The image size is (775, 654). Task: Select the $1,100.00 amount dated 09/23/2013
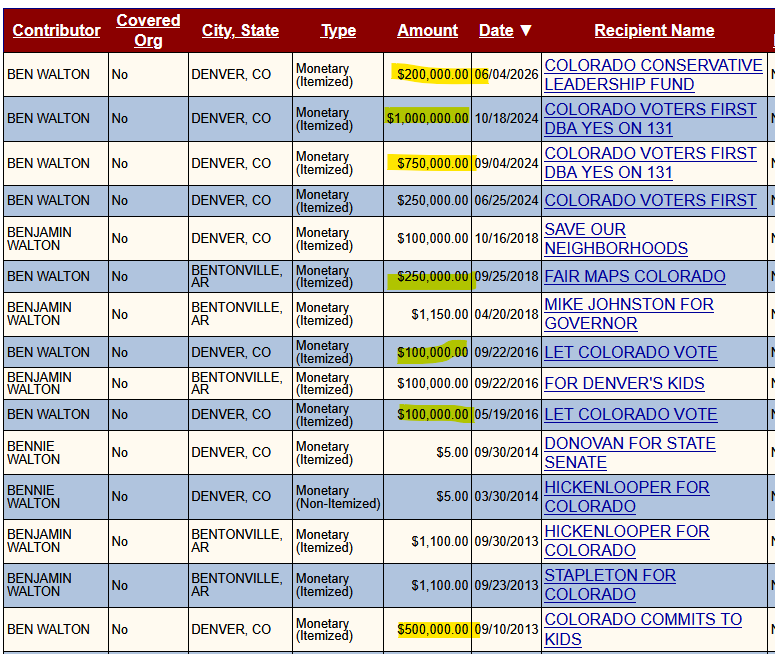[x=428, y=585]
